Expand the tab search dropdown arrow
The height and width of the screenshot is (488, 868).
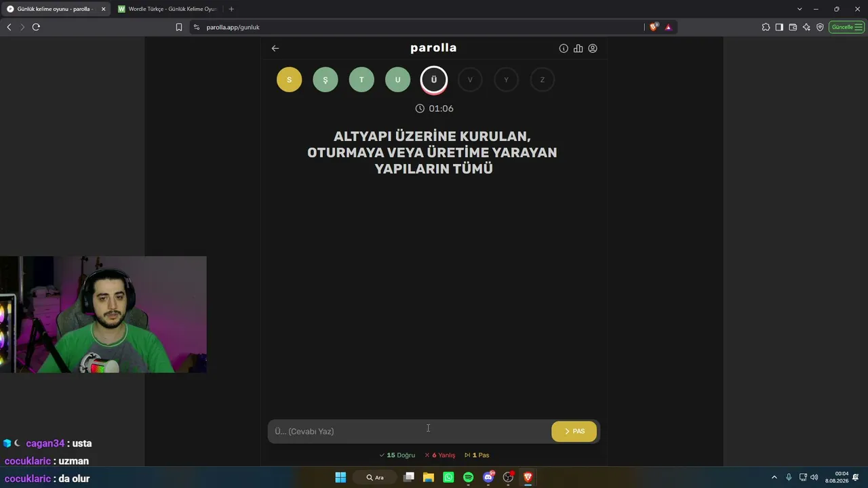point(800,9)
